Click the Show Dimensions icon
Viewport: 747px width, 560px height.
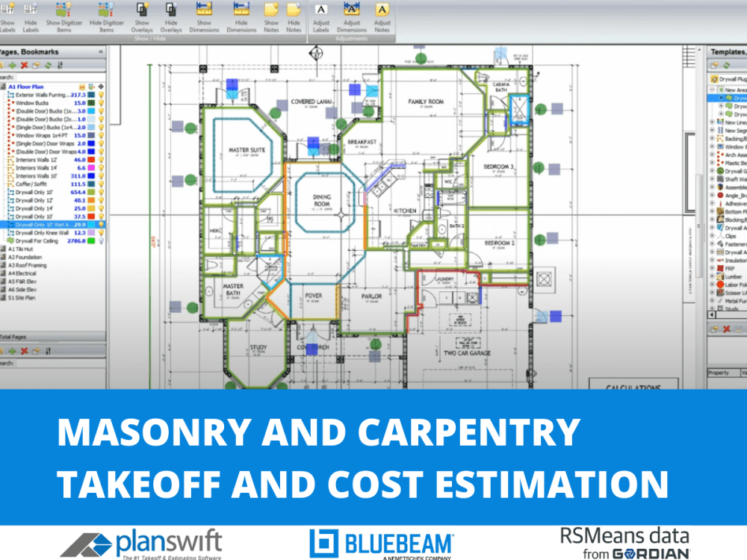pyautogui.click(x=204, y=8)
